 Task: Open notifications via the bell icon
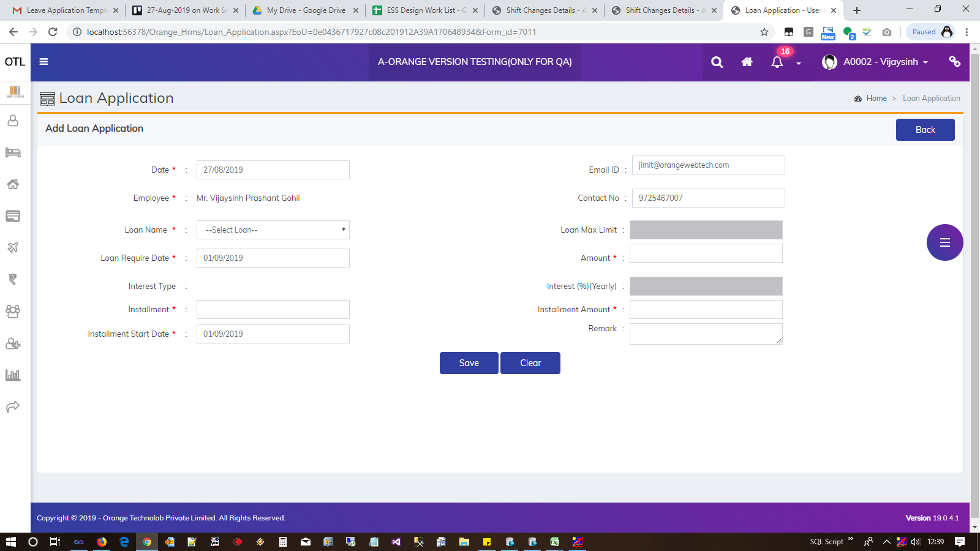[777, 62]
